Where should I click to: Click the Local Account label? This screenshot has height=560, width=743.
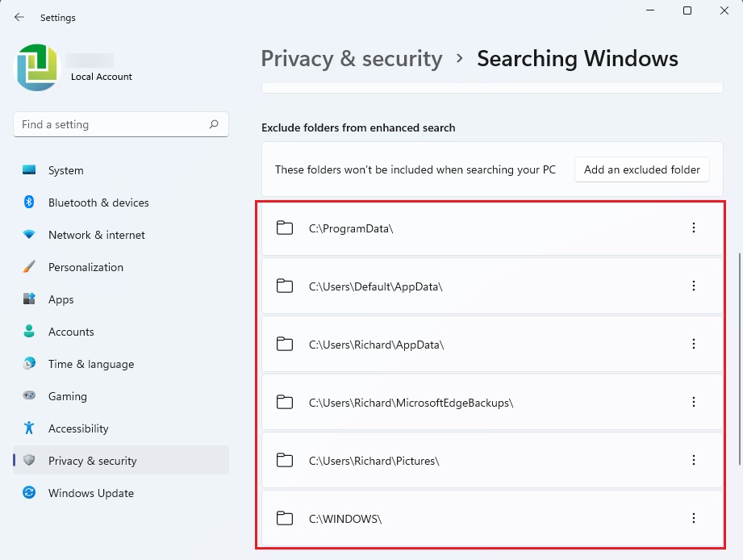click(x=102, y=77)
